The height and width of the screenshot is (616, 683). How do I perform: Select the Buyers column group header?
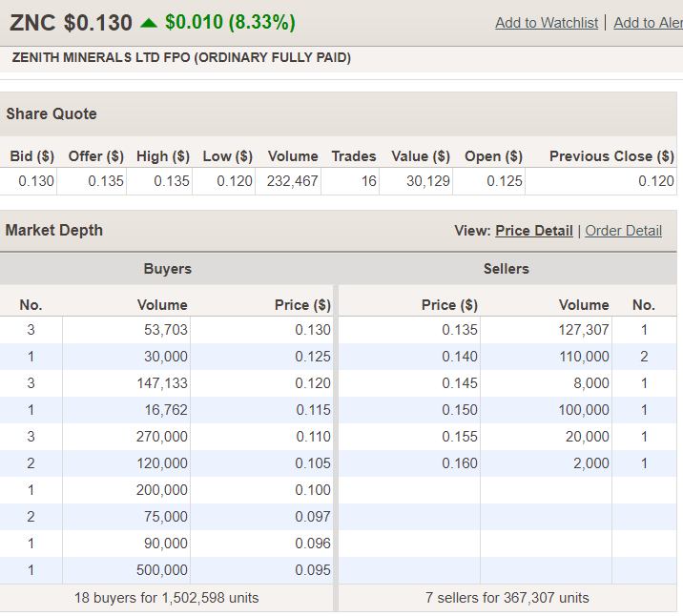168,269
